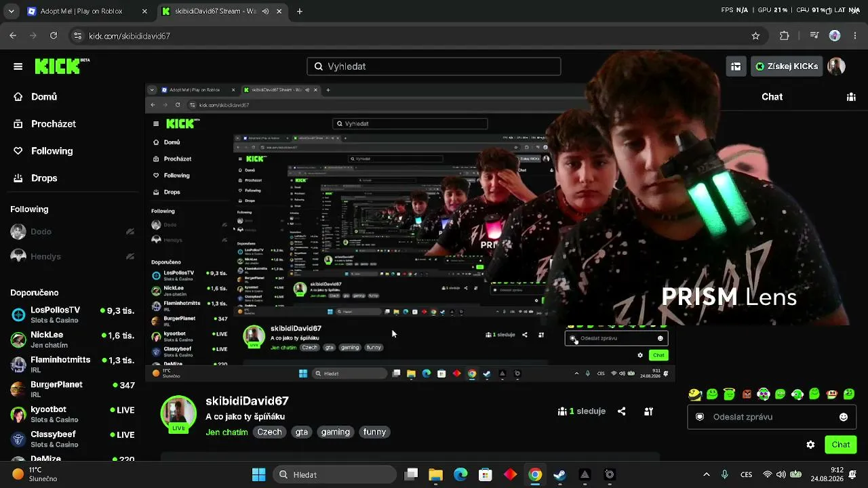Click the Vyhledat search box

click(434, 66)
